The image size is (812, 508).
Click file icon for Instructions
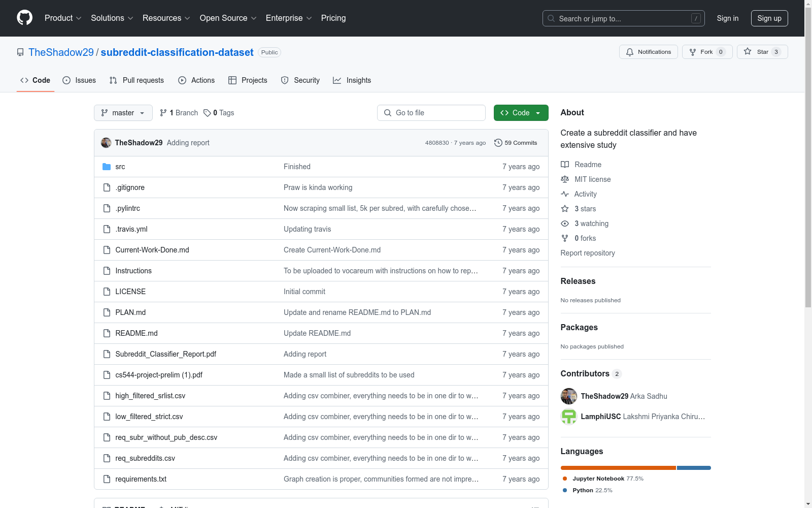click(107, 271)
